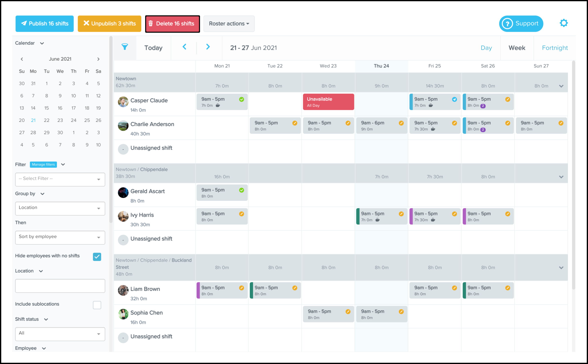The image size is (588, 364).
Task: Click the roster filter funnel icon
Action: click(x=125, y=47)
